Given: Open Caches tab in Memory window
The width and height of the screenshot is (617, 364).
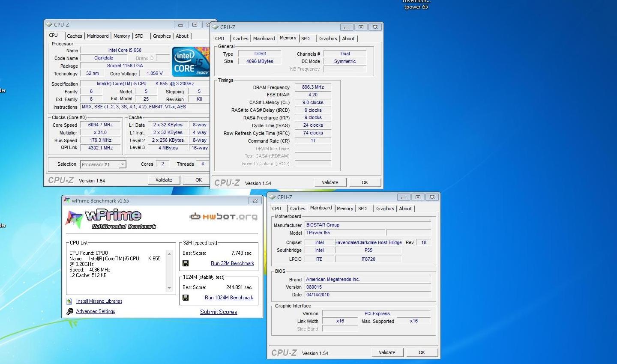Looking at the screenshot, I should 240,39.
